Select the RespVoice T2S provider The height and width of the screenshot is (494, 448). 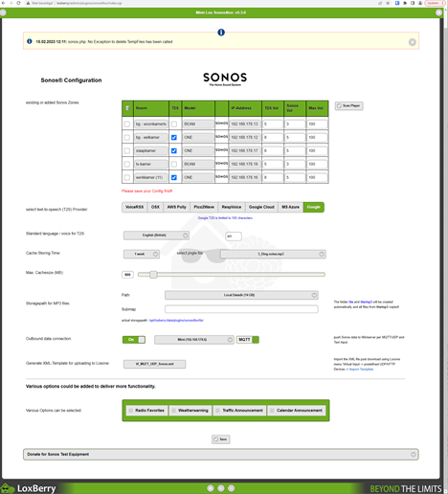click(232, 207)
